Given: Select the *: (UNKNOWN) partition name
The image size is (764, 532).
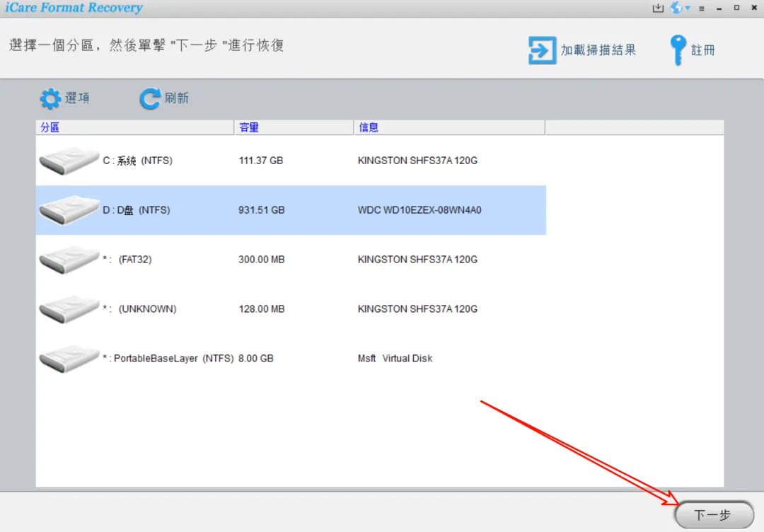Looking at the screenshot, I should pyautogui.click(x=139, y=309).
